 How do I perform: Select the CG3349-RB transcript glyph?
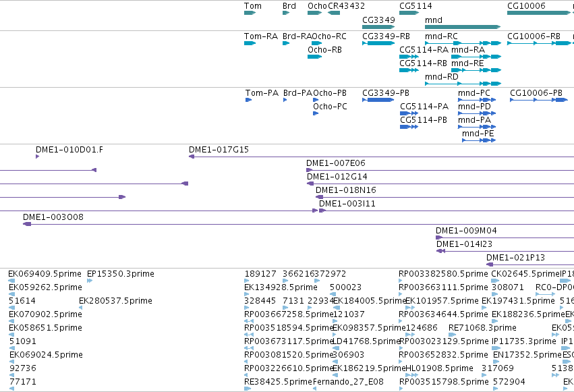[x=378, y=43]
